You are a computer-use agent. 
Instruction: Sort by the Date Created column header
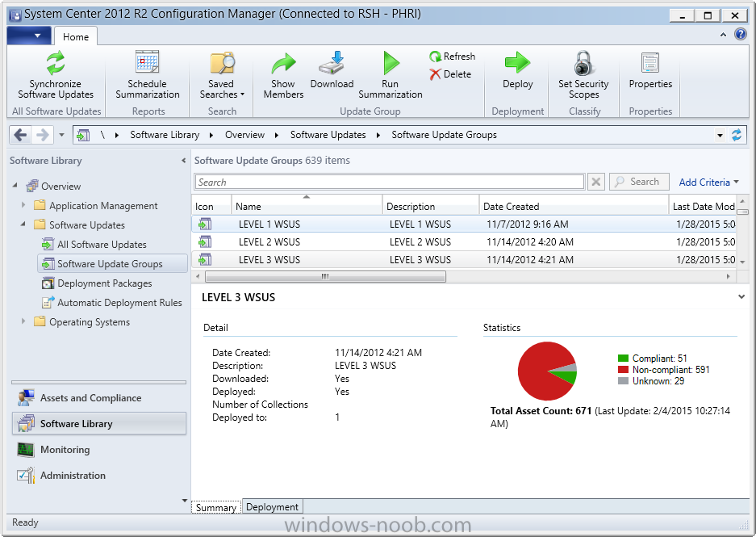coord(574,207)
